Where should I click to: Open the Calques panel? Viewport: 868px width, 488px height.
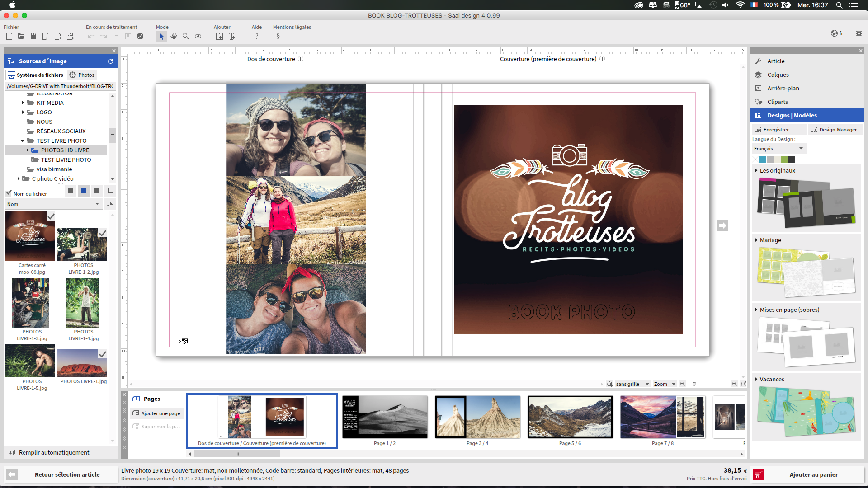778,75
